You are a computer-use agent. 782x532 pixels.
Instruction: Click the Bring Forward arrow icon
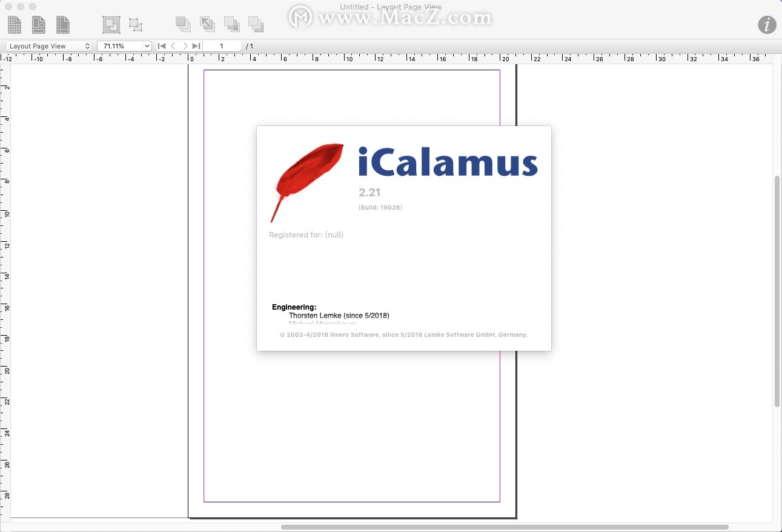[207, 24]
